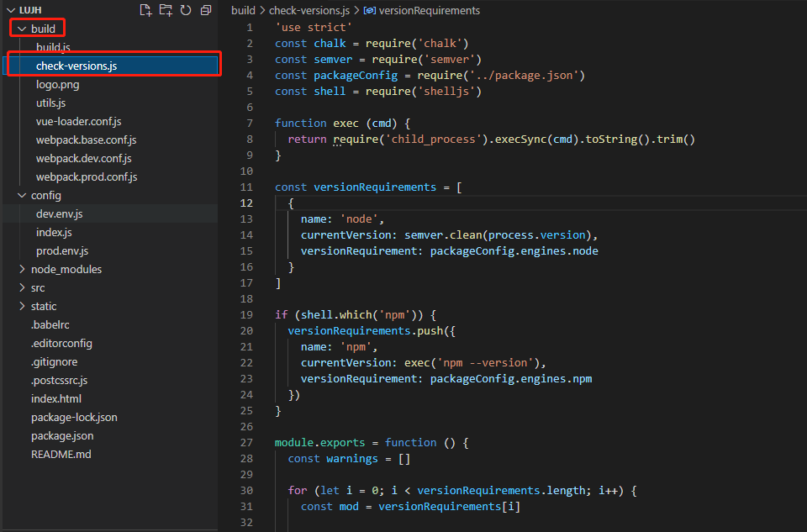807x532 pixels.
Task: Collapse the config folder chevron
Action: [22, 196]
